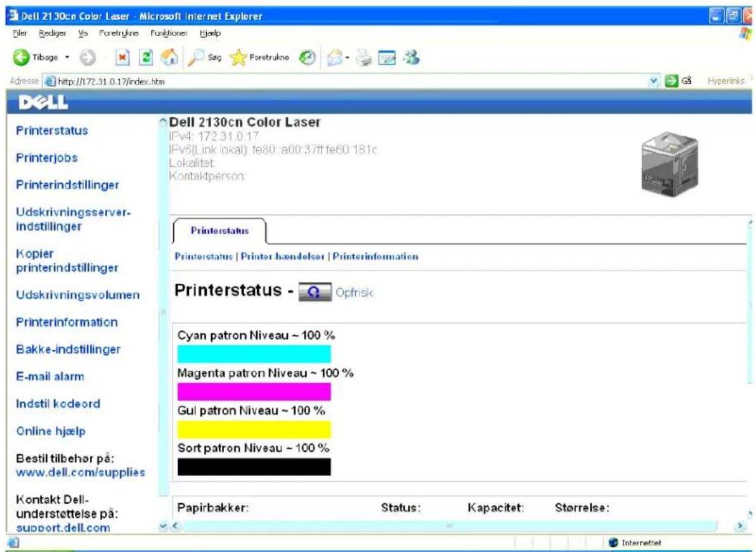Open the Tibage back history dropdown arrow

(67, 58)
